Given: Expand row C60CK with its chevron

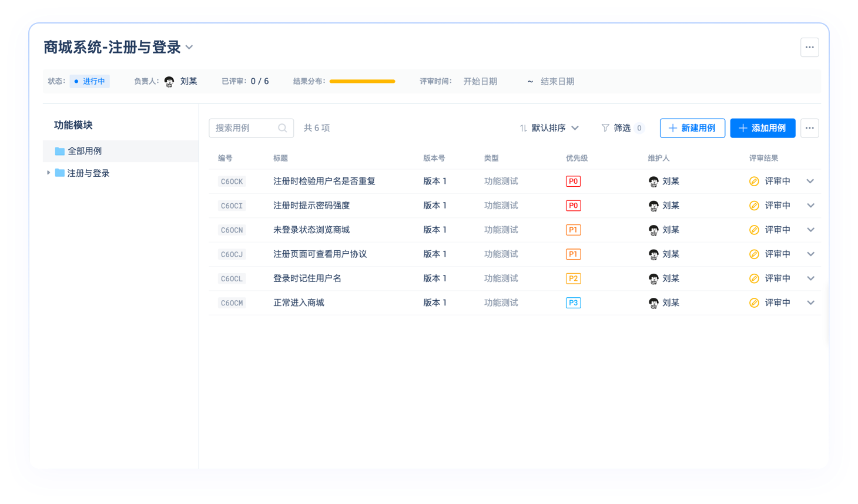Looking at the screenshot, I should tap(811, 181).
